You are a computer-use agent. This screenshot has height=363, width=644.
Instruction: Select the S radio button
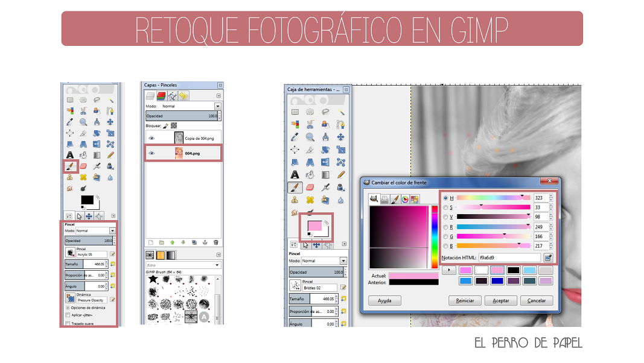pyautogui.click(x=445, y=207)
